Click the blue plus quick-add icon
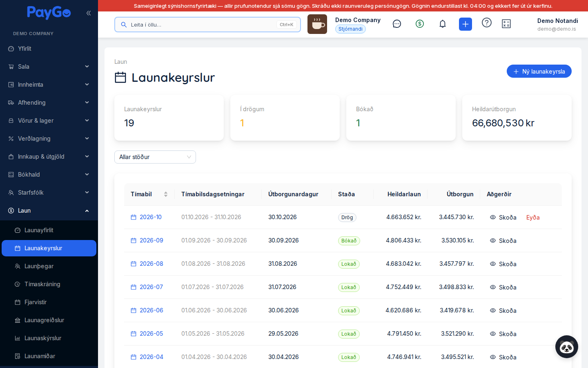Viewport: 588px width, 368px height. coord(465,24)
